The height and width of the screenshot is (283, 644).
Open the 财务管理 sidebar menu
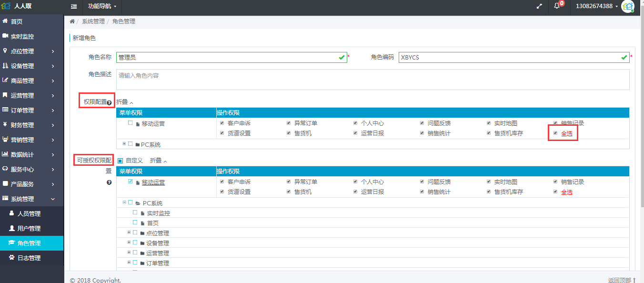pos(31,125)
